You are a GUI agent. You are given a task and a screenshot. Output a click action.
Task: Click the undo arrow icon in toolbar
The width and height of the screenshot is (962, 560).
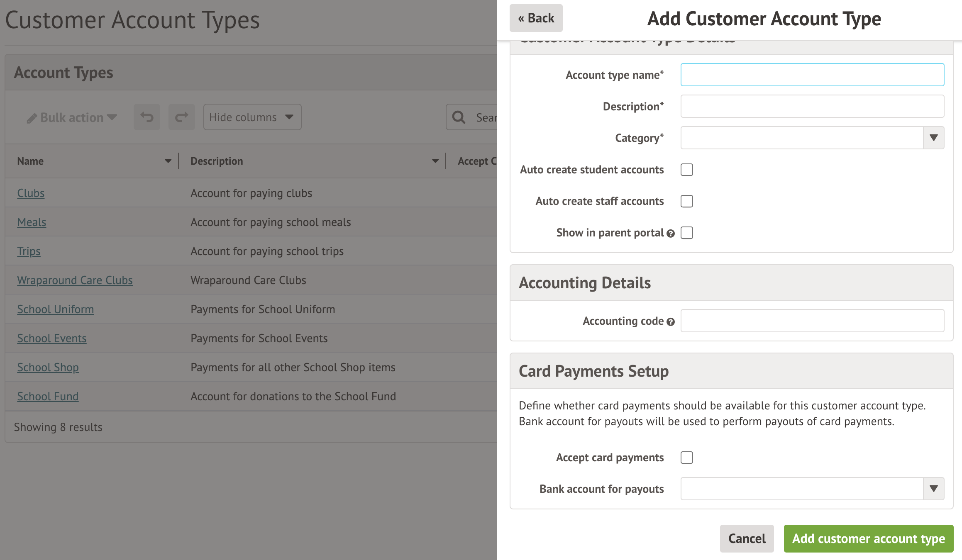(146, 117)
